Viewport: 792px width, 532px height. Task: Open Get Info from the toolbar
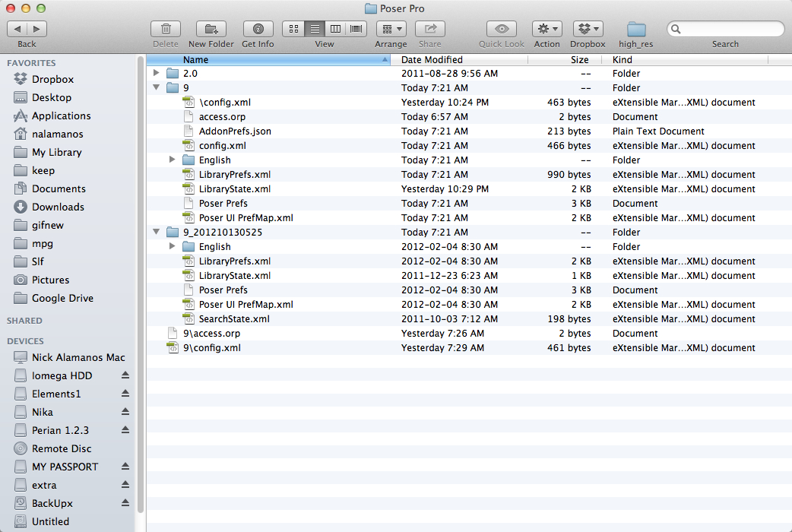coord(258,29)
